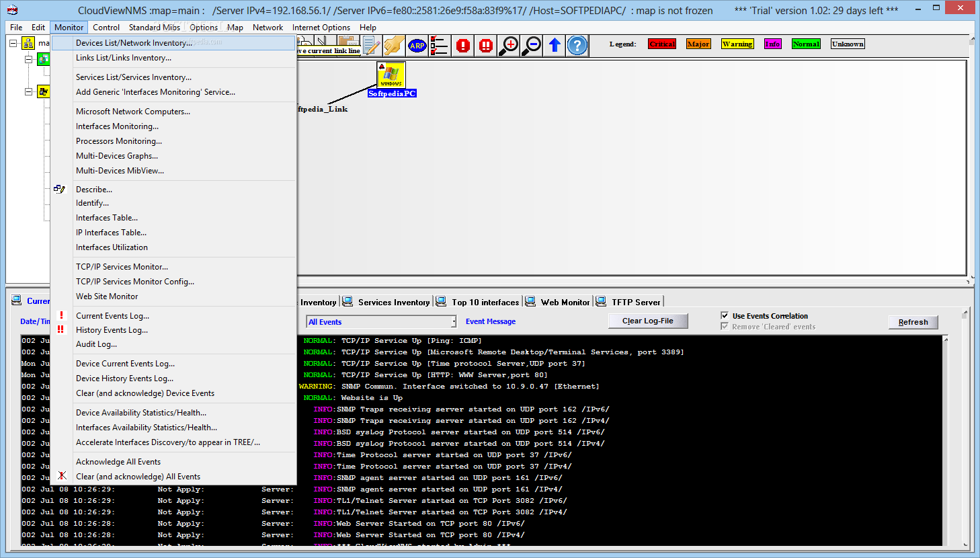This screenshot has height=558, width=980.
Task: Select Identify menu entry
Action: 173,203
